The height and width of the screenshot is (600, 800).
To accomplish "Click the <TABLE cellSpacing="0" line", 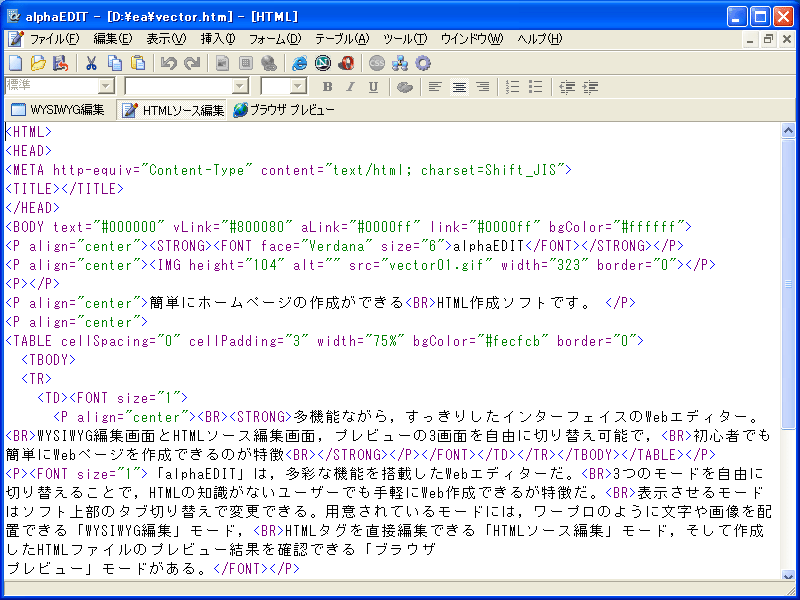I will click(x=324, y=341).
